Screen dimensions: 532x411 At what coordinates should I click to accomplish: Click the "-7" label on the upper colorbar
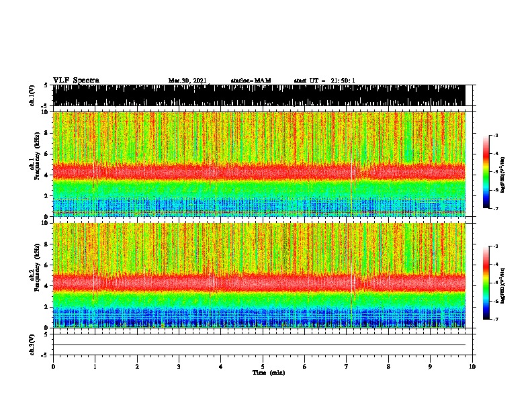tap(496, 208)
